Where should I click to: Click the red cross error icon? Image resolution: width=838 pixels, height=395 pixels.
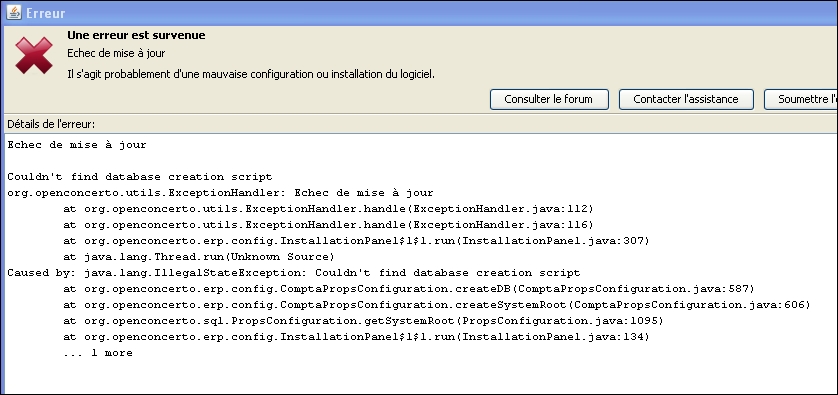coord(33,56)
